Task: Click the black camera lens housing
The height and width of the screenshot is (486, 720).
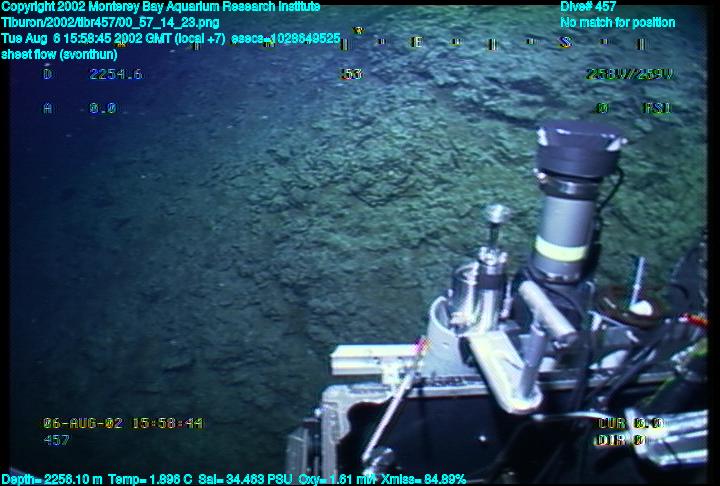Action: [581, 148]
